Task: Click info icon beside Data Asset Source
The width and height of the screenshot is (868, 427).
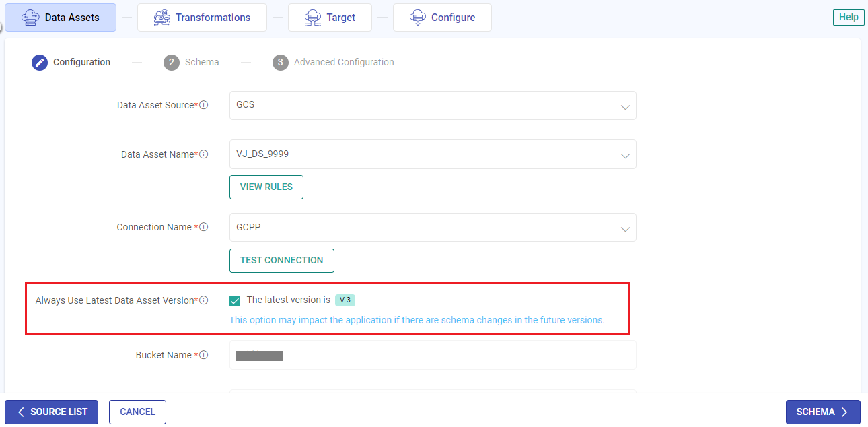Action: point(204,105)
